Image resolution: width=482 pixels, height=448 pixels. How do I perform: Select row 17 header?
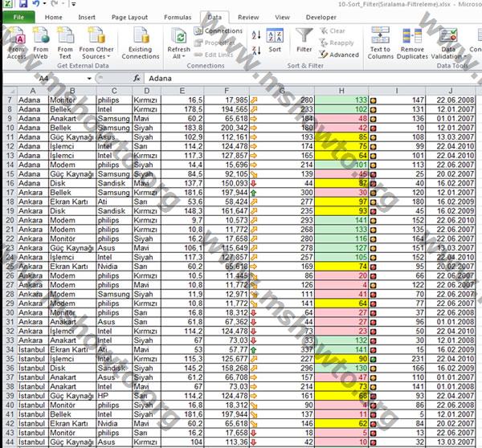tap(10, 193)
